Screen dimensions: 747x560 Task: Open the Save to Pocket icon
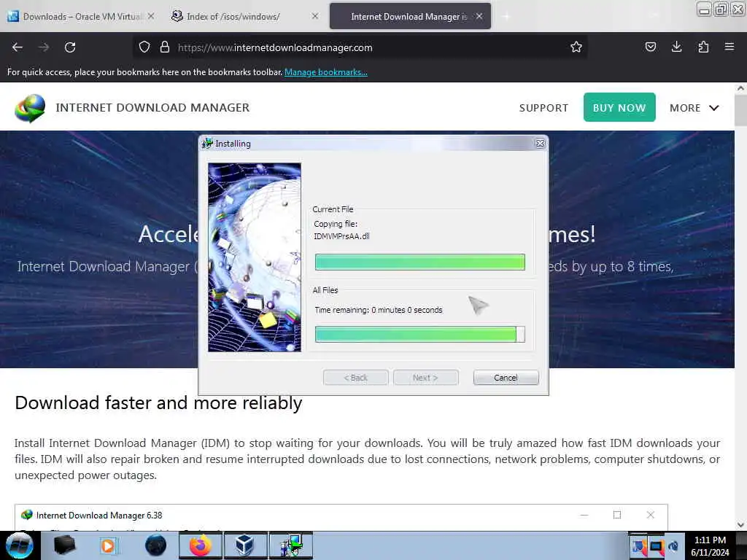point(650,47)
